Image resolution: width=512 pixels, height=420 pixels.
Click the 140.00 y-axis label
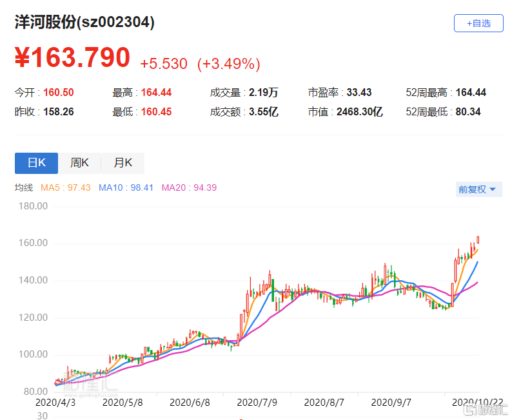coord(33,280)
